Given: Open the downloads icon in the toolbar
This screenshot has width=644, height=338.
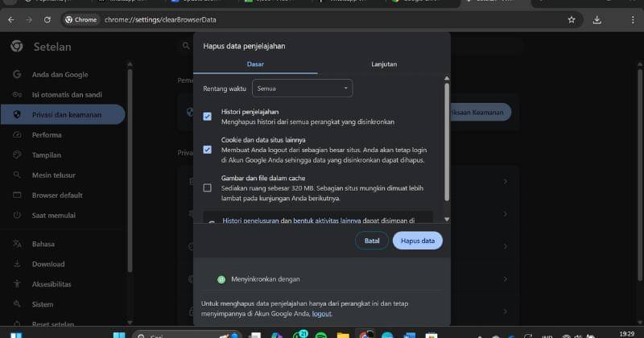Looking at the screenshot, I should pyautogui.click(x=597, y=19).
